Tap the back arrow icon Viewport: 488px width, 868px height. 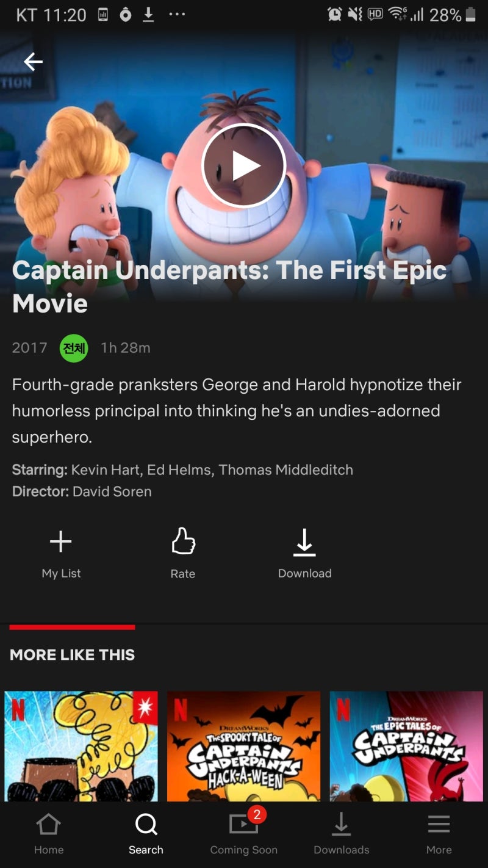[x=33, y=61]
